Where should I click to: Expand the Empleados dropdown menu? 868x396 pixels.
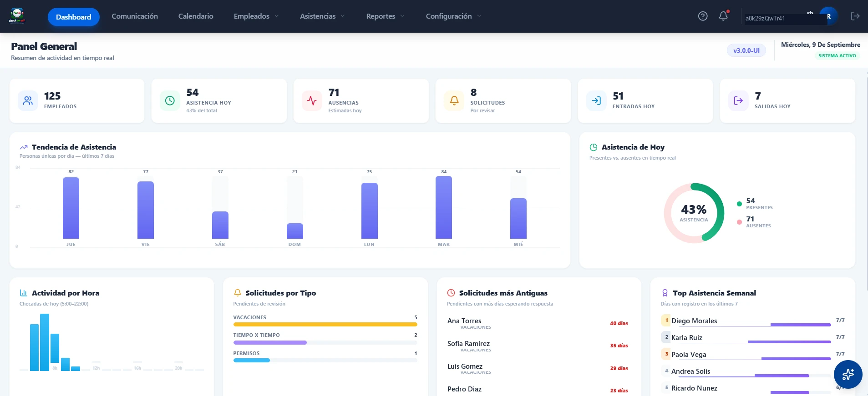pos(256,16)
